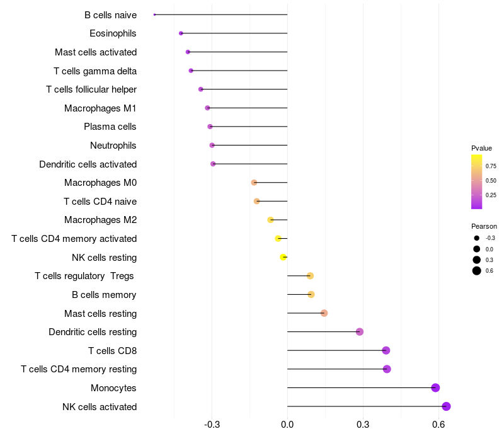Click the -0.3 x-axis tick label

coord(212,425)
